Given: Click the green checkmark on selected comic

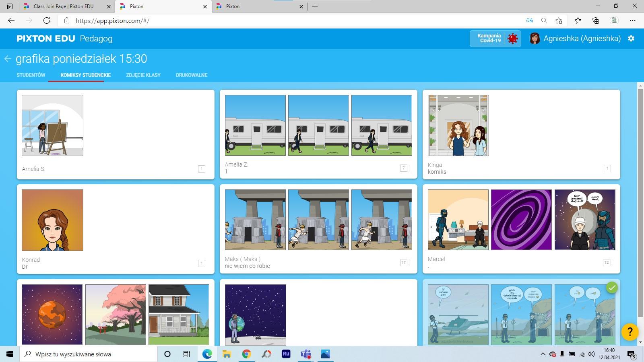Looking at the screenshot, I should 612,288.
